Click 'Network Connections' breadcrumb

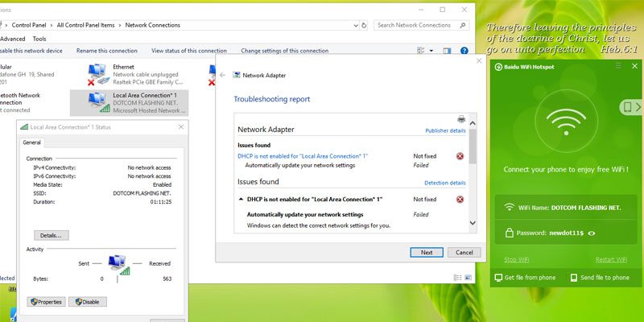click(x=153, y=25)
